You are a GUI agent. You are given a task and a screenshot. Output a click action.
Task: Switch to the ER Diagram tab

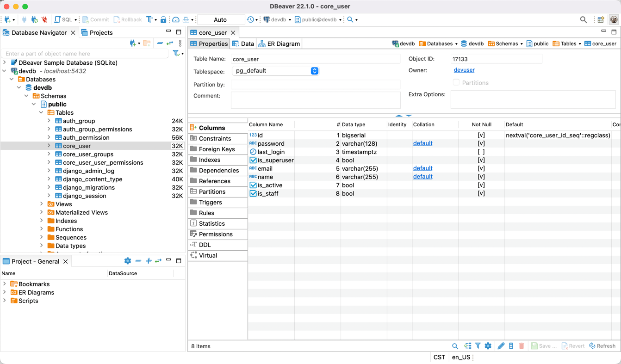(x=279, y=43)
